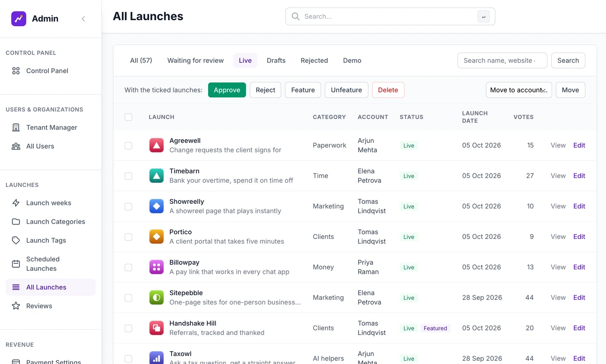This screenshot has width=606, height=364.
Task: Open the Move to account dropdown
Action: pos(519,90)
